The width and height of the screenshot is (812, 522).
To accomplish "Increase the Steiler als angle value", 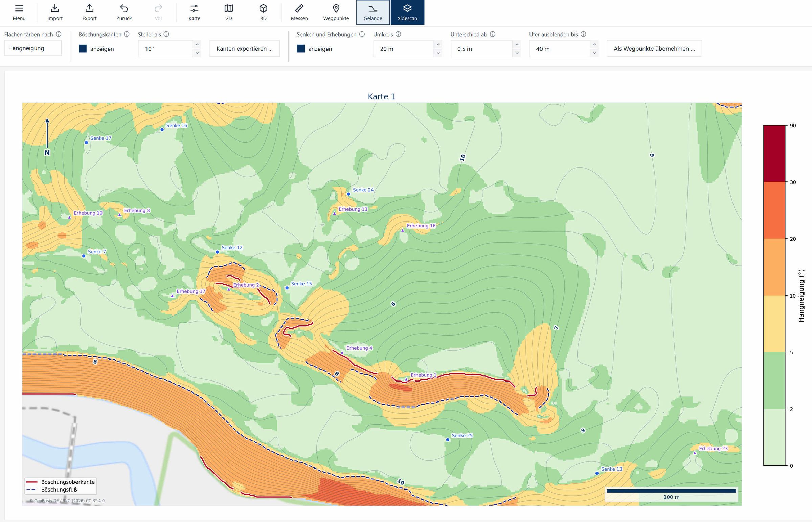I will point(197,45).
